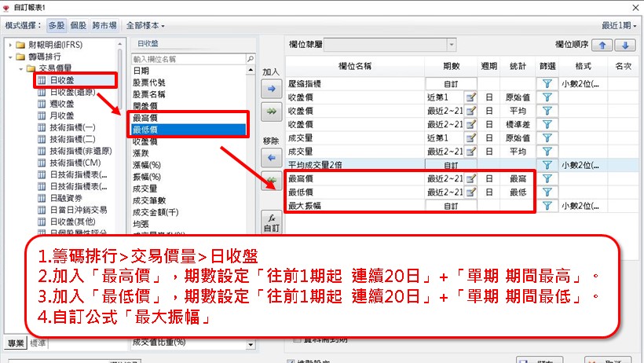Select 最高價 in the field list
Screen dimensions: 644x363
[188, 118]
